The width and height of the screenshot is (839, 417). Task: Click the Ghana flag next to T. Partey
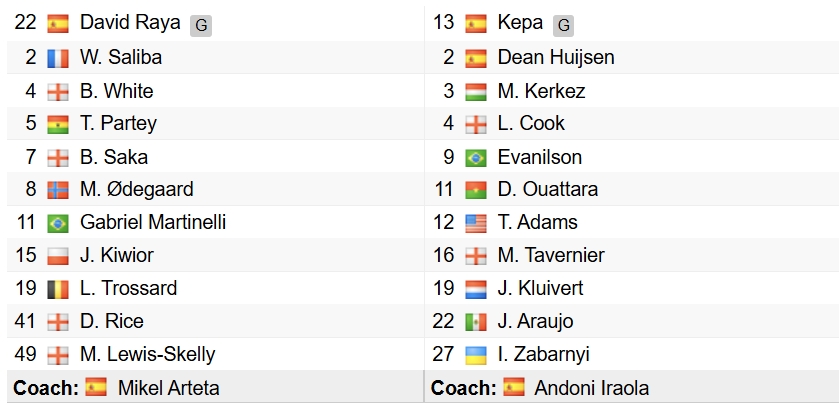click(x=58, y=124)
